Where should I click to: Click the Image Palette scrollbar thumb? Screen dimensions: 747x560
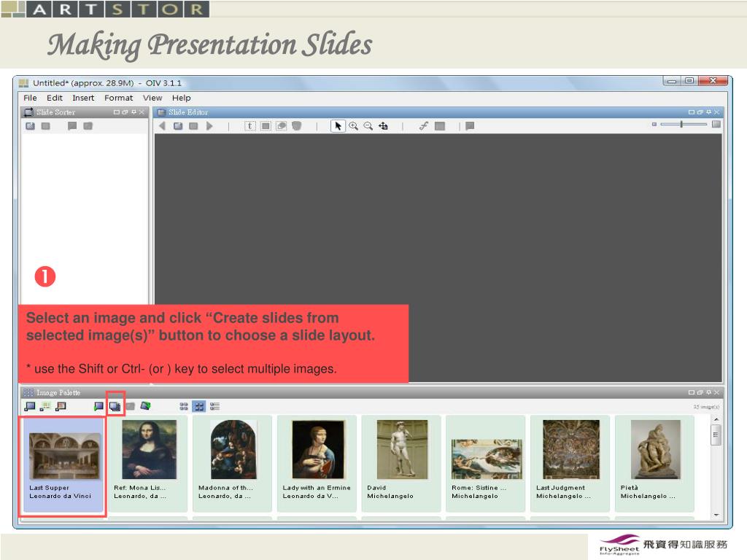(x=716, y=435)
